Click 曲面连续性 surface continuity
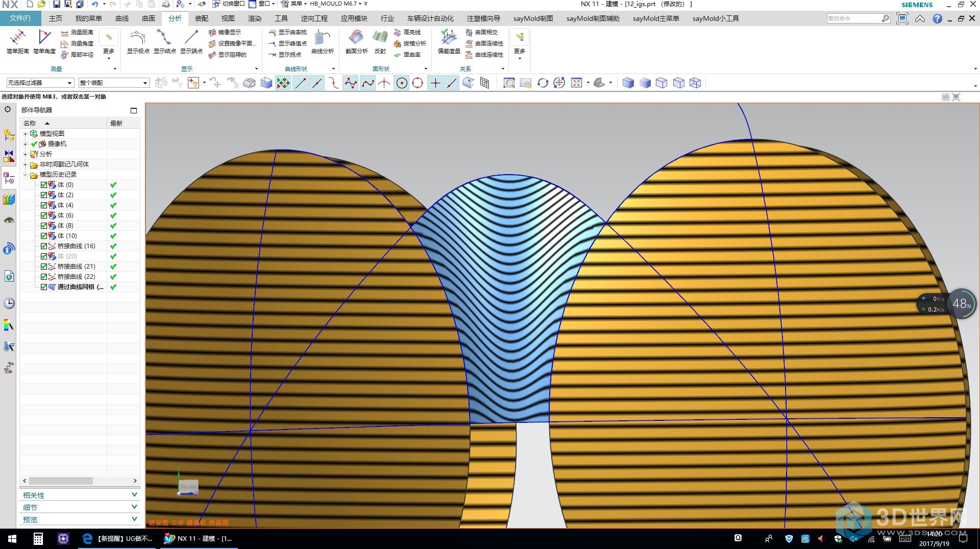This screenshot has height=549, width=980. click(x=484, y=43)
